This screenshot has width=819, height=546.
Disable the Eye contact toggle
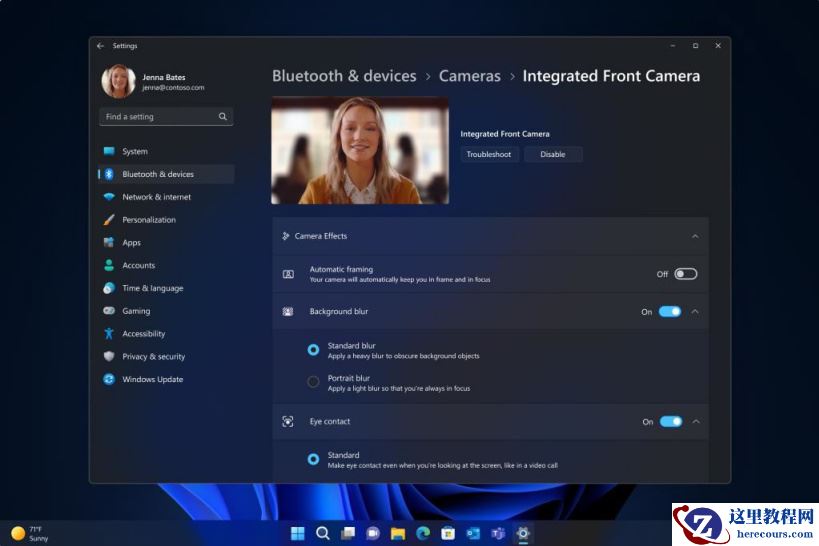670,422
